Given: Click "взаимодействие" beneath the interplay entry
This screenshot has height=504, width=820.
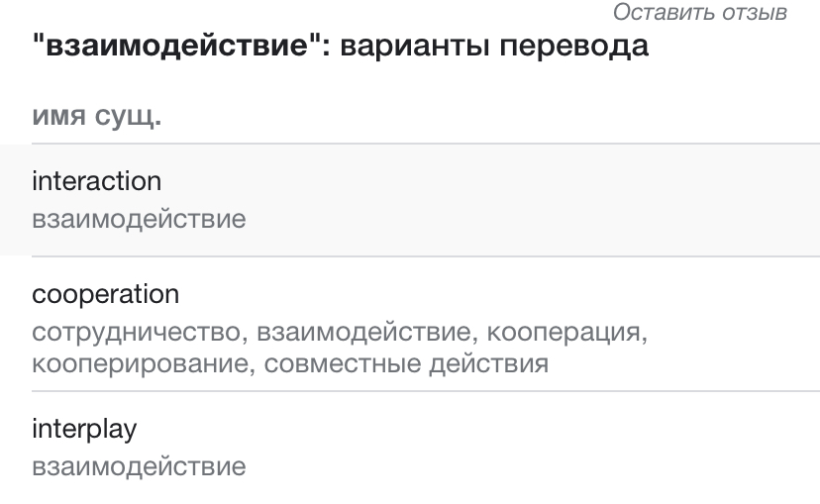Looking at the screenshot, I should [139, 466].
